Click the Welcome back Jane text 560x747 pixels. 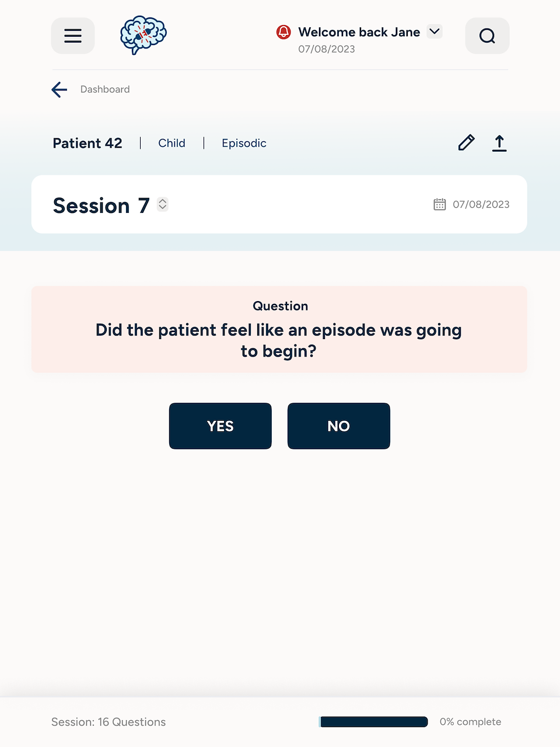(359, 32)
